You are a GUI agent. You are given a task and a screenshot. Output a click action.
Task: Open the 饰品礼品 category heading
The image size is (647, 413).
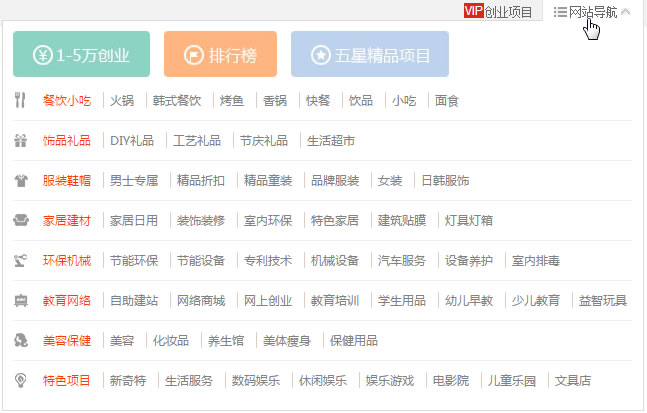[x=67, y=140]
